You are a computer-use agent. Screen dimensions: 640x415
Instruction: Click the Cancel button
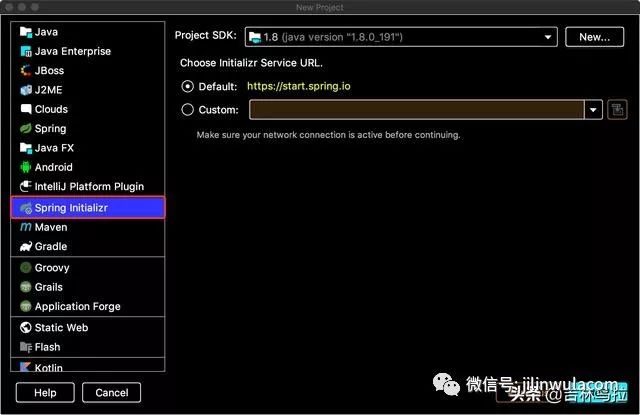111,393
